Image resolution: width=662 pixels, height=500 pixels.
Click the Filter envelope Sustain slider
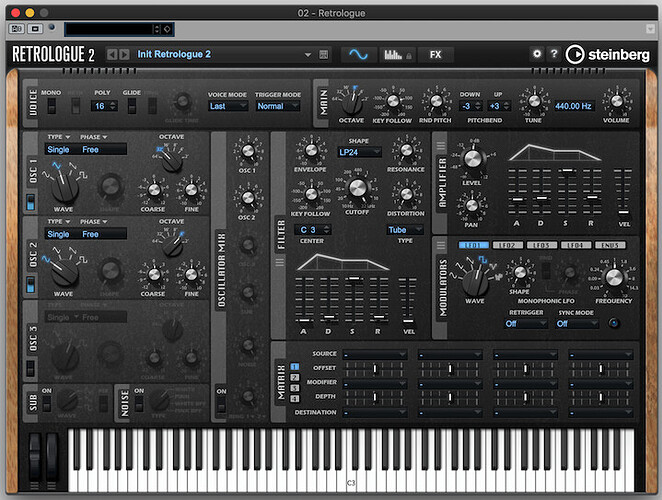(x=354, y=299)
